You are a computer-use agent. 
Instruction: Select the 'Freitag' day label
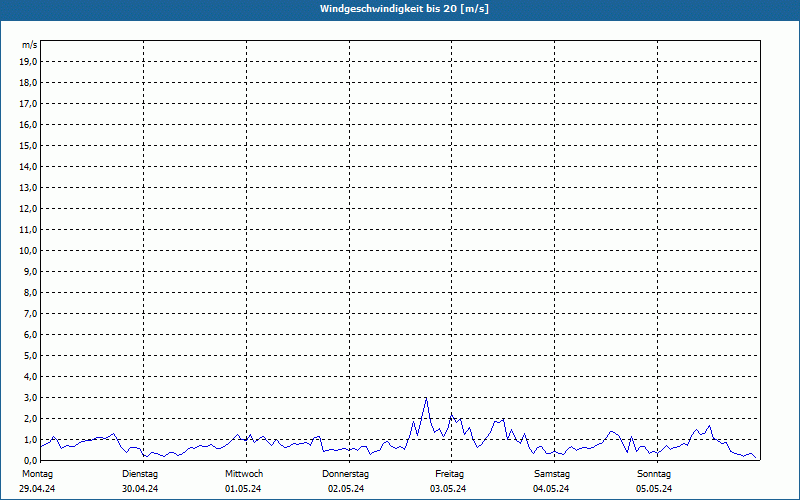(449, 474)
